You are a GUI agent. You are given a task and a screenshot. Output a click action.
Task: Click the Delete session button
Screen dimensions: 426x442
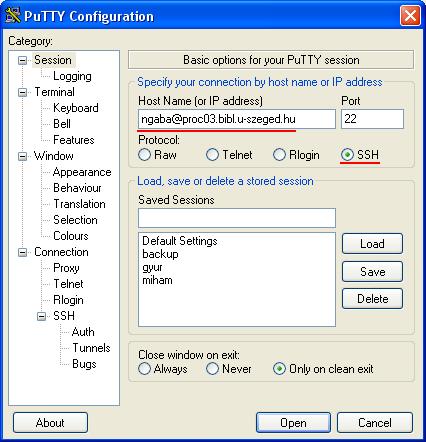[x=372, y=299]
